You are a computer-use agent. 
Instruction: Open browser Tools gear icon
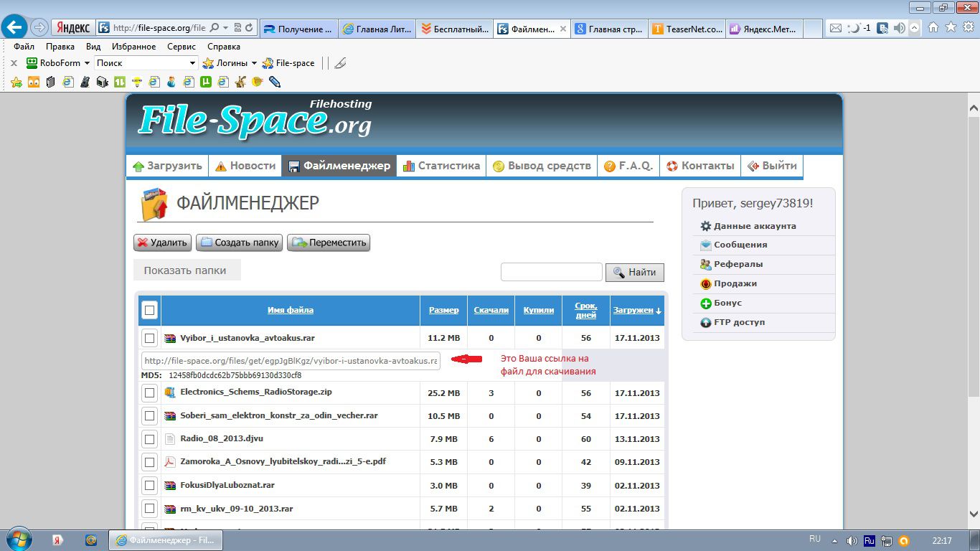point(968,28)
